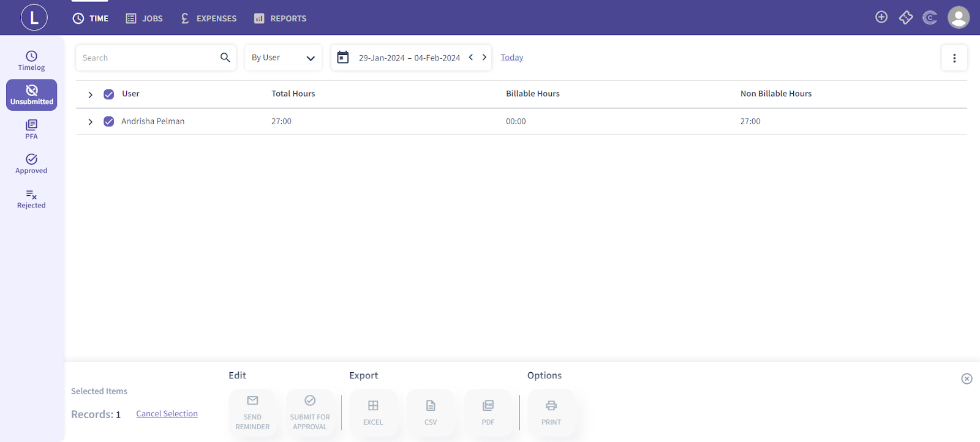Screen dimensions: 980x442
Task: Click the L logo at top left
Action: [34, 17]
